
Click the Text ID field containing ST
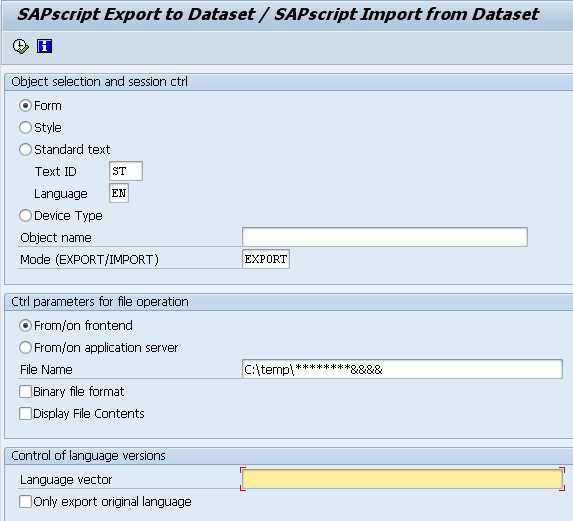coord(126,171)
